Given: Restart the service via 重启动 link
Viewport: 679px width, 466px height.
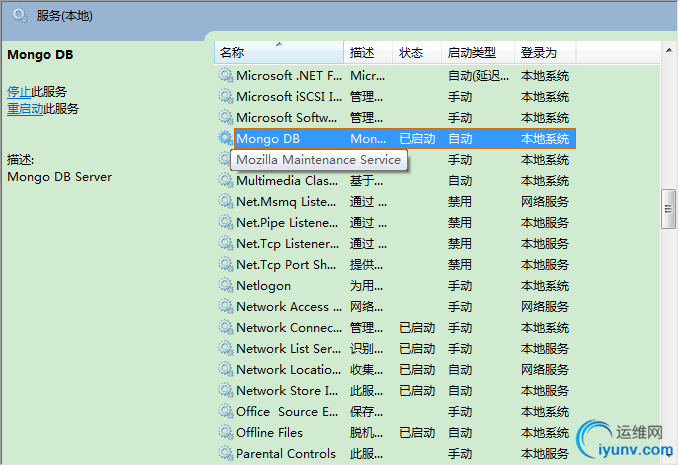Looking at the screenshot, I should point(25,109).
